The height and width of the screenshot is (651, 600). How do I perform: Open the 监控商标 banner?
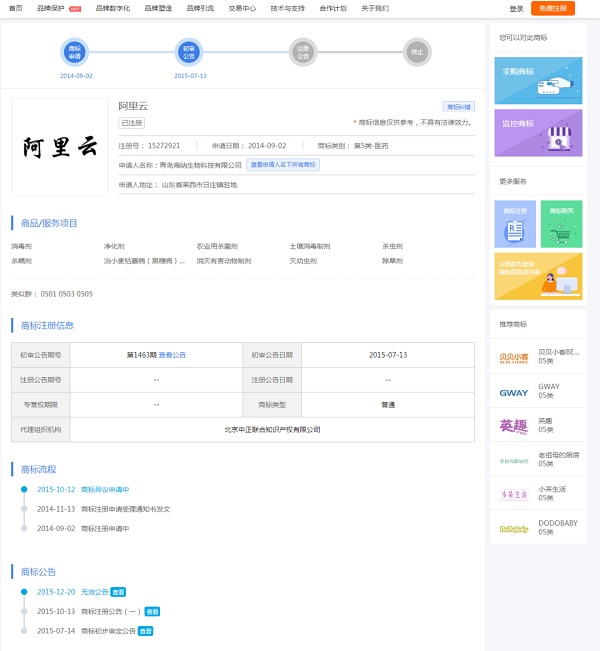coord(538,133)
